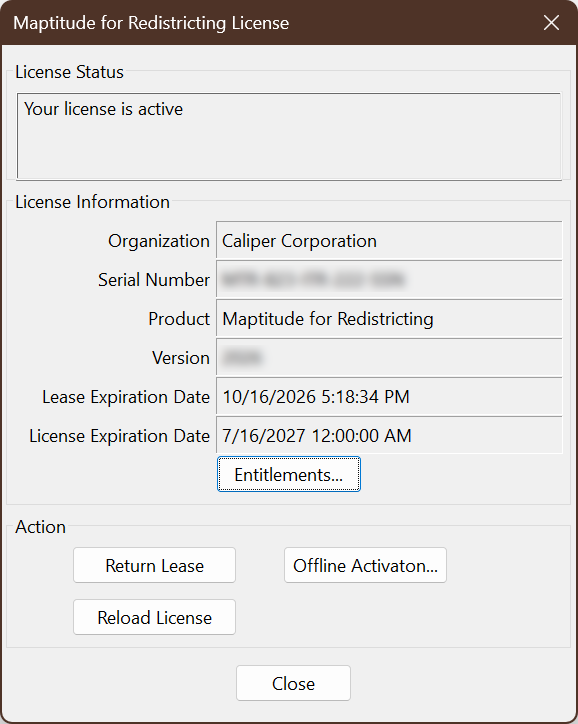Close the license dialog with Close button
This screenshot has width=578, height=724.
click(293, 683)
